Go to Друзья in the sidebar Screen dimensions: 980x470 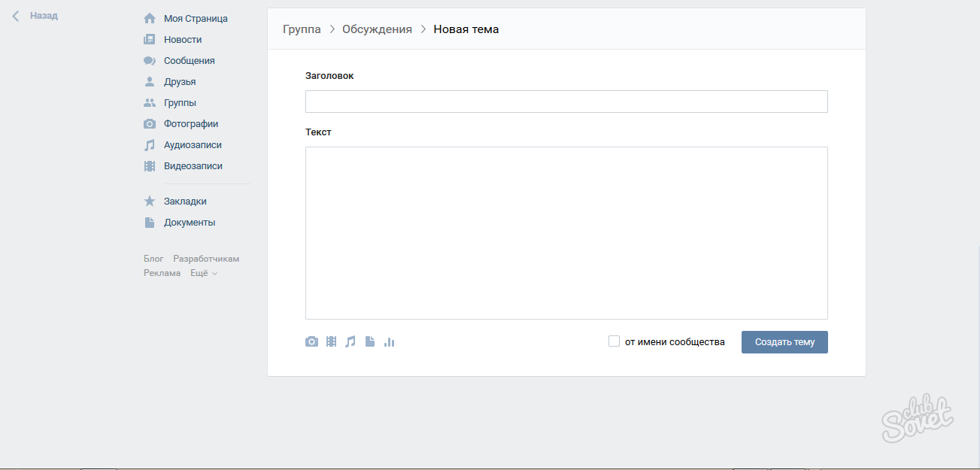(180, 82)
